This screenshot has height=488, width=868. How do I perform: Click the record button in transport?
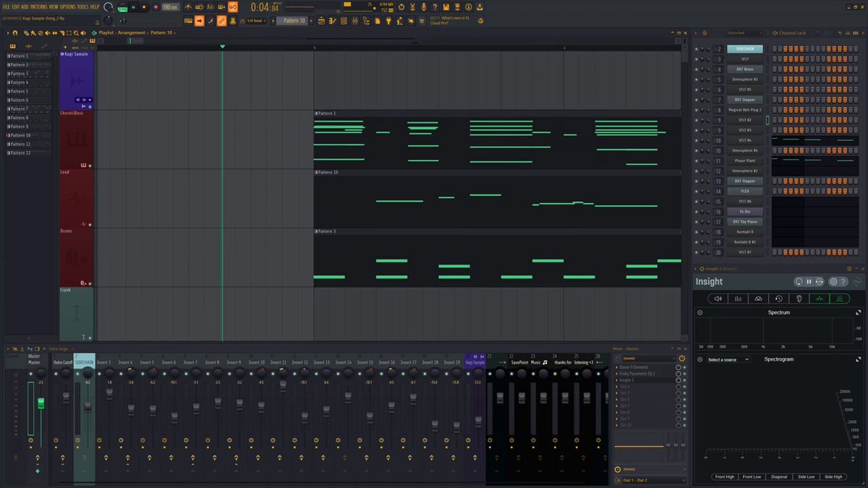(x=155, y=7)
